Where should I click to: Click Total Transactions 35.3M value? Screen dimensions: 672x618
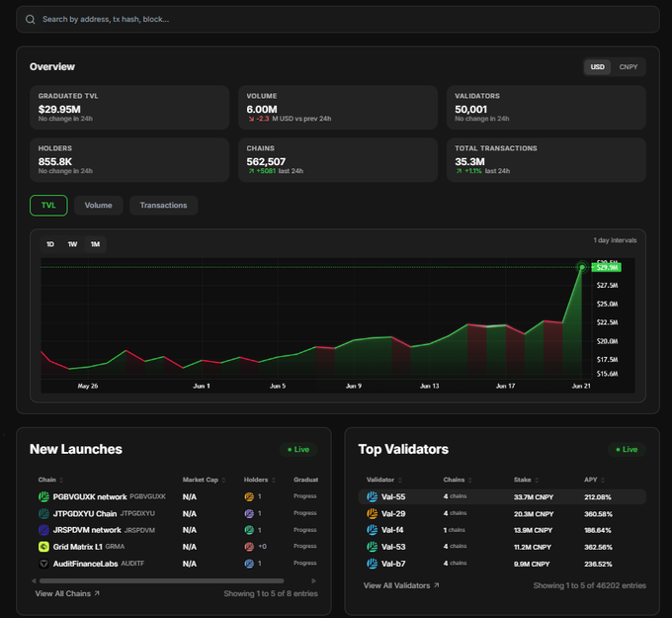tap(469, 162)
